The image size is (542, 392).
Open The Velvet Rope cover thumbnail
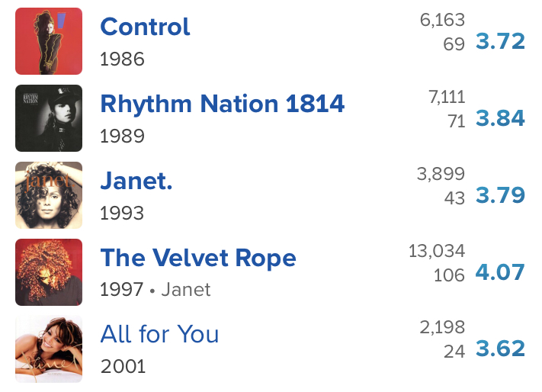pyautogui.click(x=49, y=272)
